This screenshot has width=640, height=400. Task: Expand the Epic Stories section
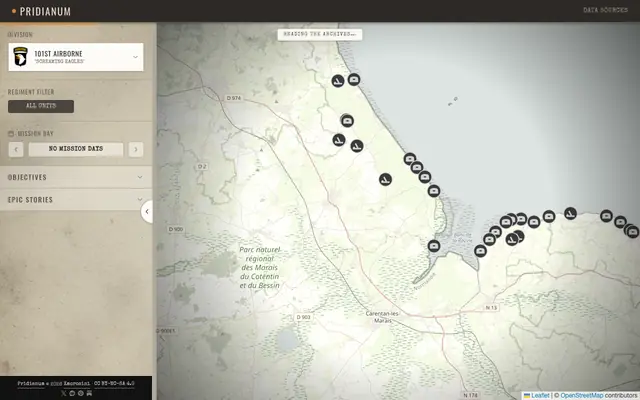pyautogui.click(x=76, y=200)
